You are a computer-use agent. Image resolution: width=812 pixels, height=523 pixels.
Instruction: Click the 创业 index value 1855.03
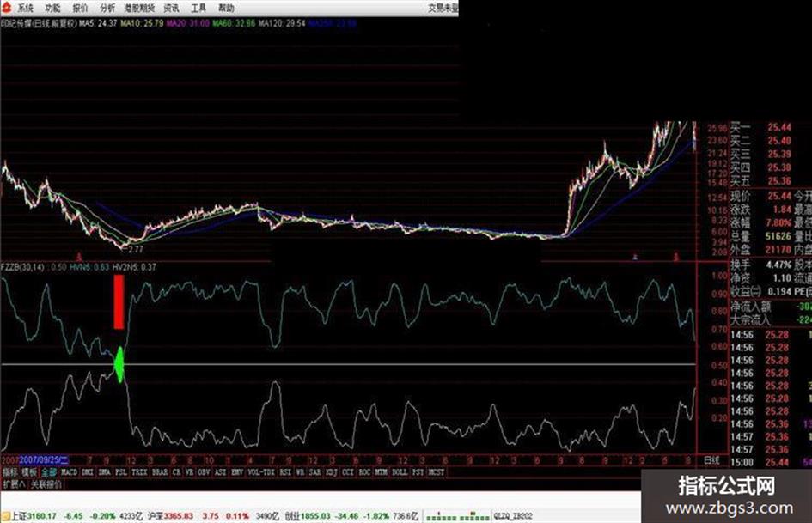click(x=314, y=516)
